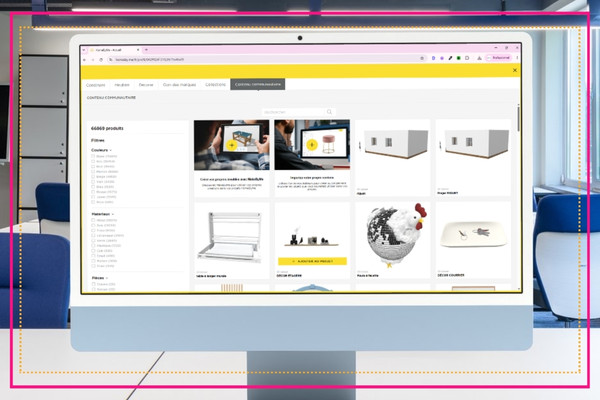Open the Chrome three-dot menu
This screenshot has width=600, height=400.
(x=517, y=58)
